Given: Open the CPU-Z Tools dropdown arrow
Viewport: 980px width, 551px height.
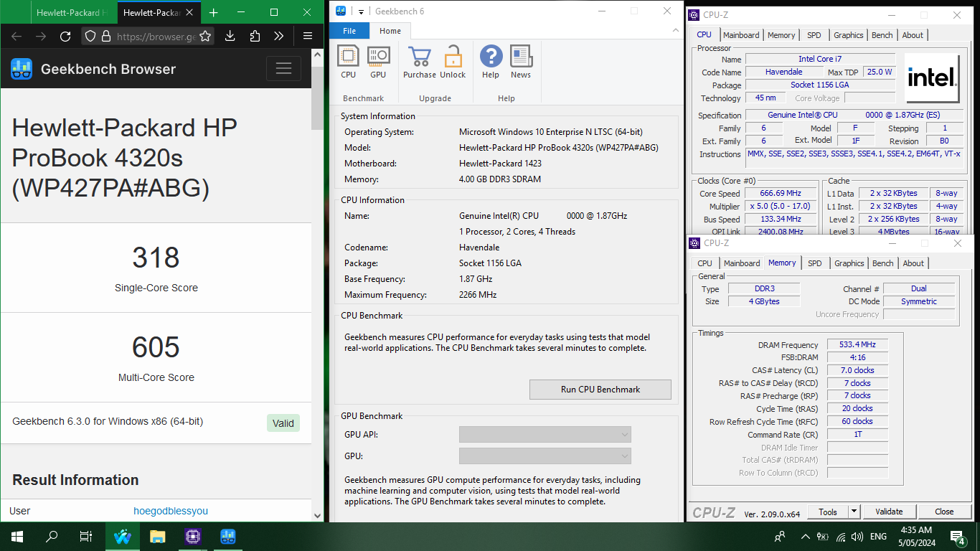Looking at the screenshot, I should point(854,512).
